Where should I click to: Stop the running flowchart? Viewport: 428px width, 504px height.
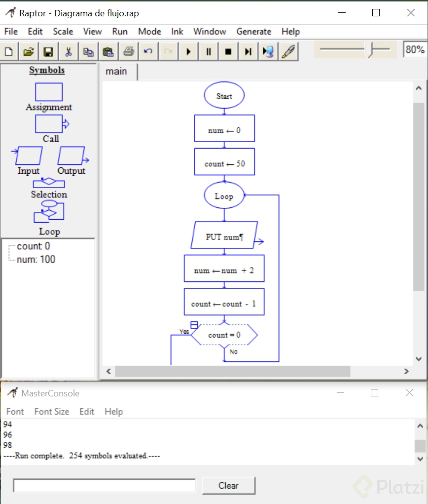point(228,51)
